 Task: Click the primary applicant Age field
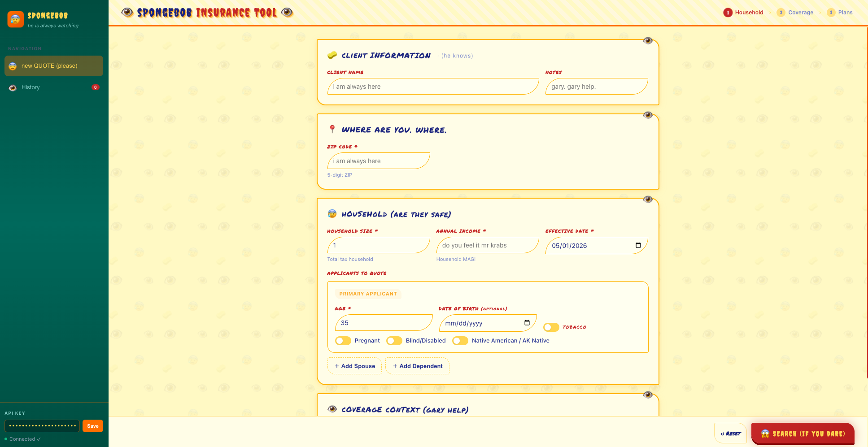[384, 323]
